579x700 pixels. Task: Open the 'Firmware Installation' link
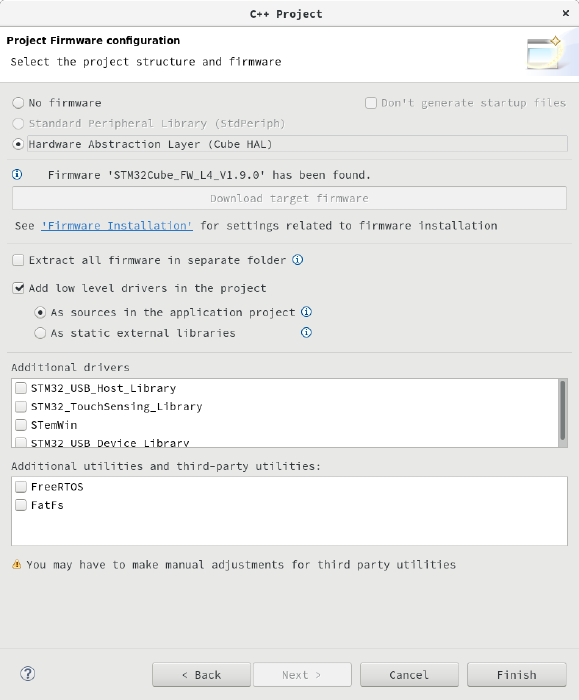click(117, 225)
